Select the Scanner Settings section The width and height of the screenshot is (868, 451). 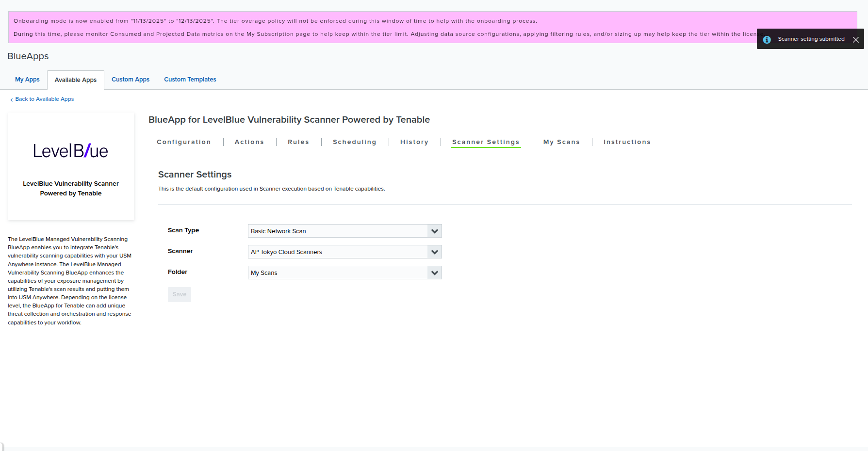[486, 142]
